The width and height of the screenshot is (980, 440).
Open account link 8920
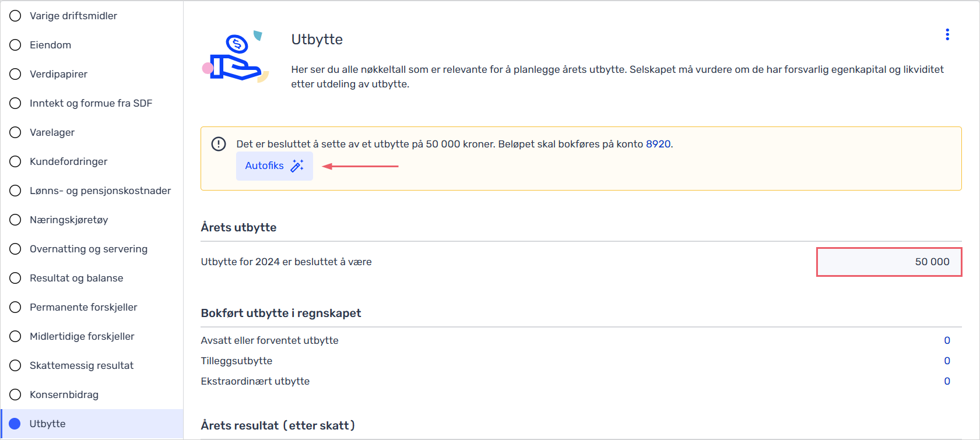[658, 144]
